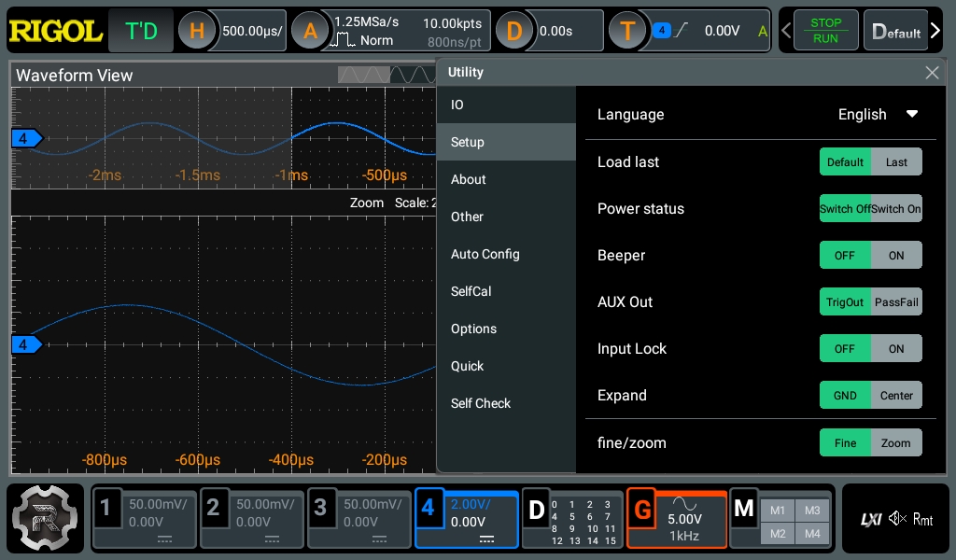
Task: Select channel 1 badge
Action: click(x=105, y=507)
